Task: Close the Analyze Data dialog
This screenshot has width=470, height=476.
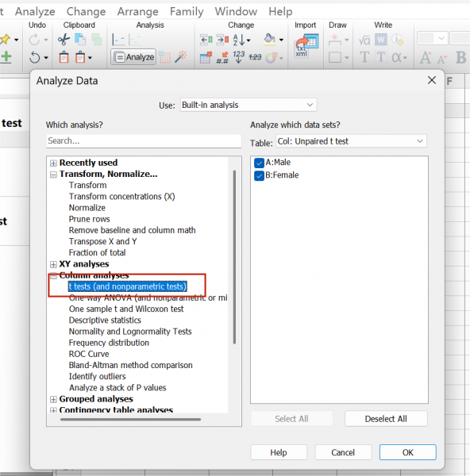Action: pyautogui.click(x=432, y=80)
